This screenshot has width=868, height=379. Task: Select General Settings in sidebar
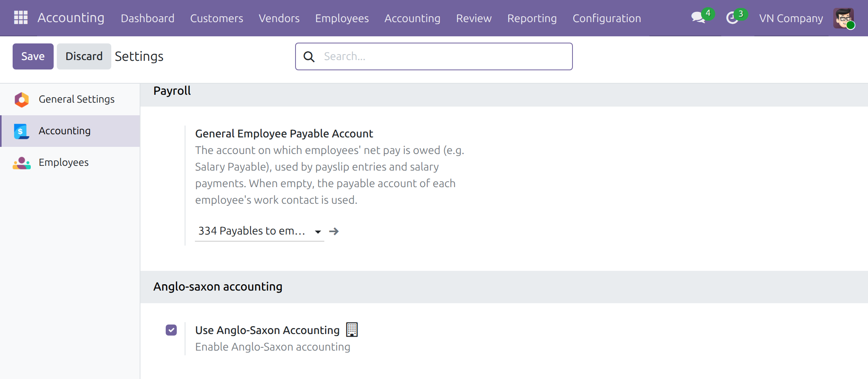(70, 99)
